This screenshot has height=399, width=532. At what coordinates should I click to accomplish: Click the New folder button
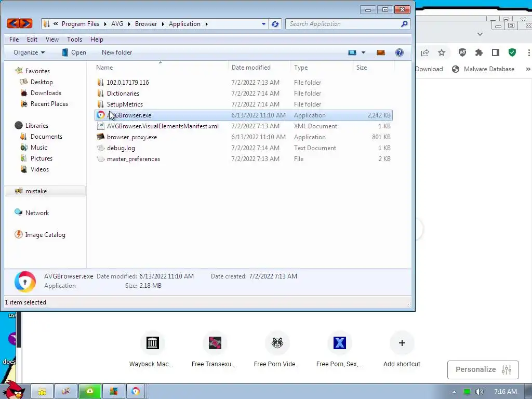tap(117, 52)
